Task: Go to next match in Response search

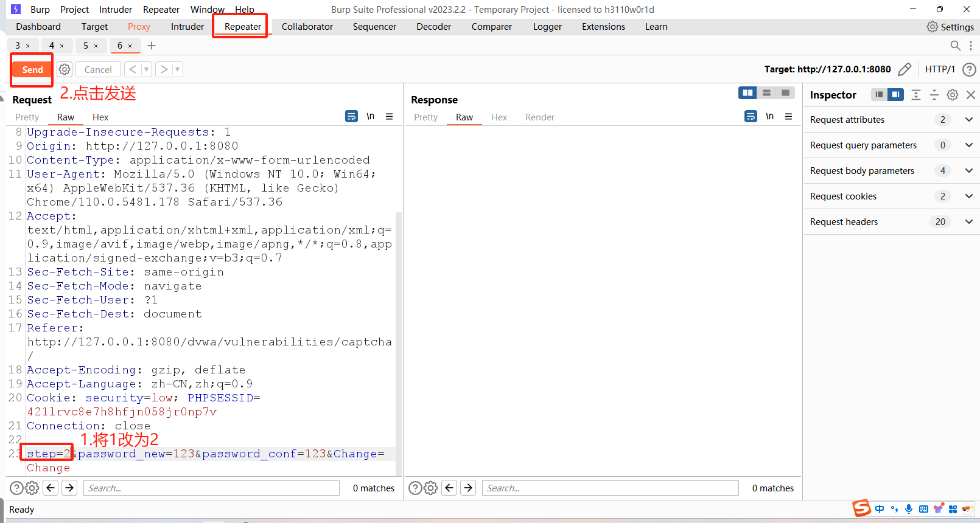Action: (x=468, y=488)
